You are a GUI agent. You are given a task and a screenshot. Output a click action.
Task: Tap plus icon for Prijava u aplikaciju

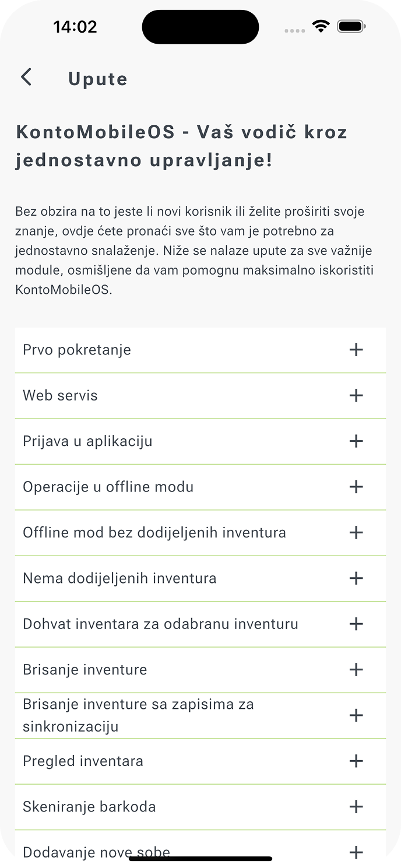[356, 441]
